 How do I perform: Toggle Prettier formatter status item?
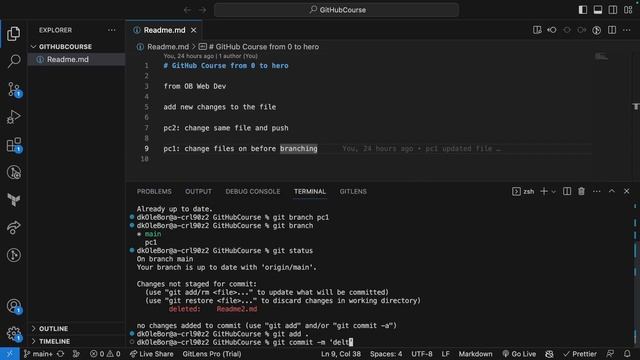[x=580, y=354]
